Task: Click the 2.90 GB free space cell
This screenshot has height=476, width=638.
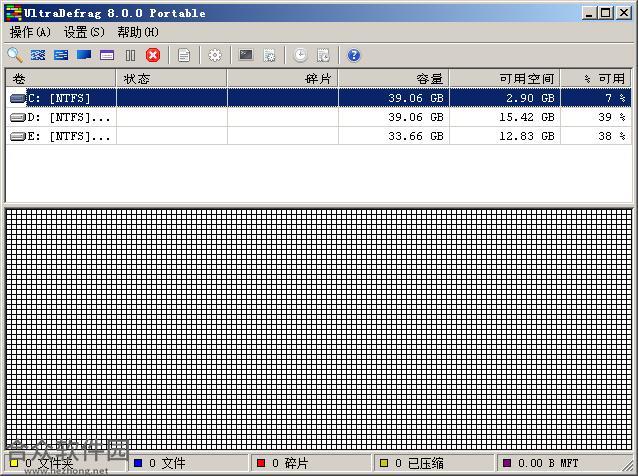Action: tap(505, 98)
